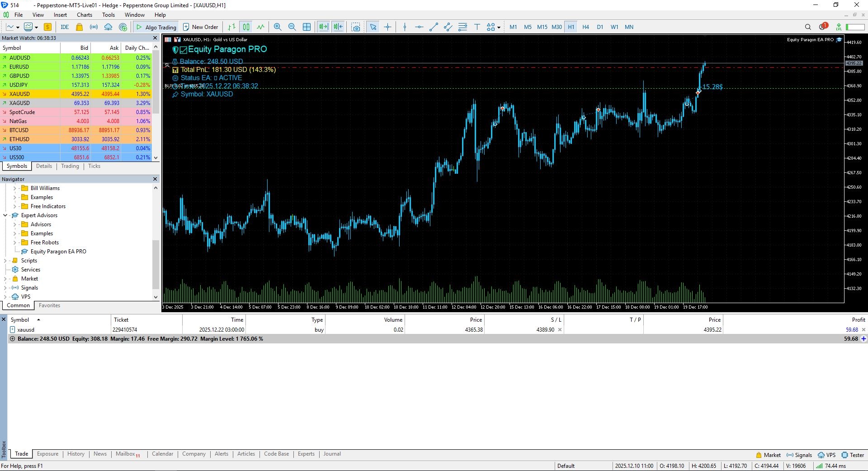Image resolution: width=868 pixels, height=471 pixels.
Task: Toggle the standard cursor arrow mode
Action: pos(373,27)
